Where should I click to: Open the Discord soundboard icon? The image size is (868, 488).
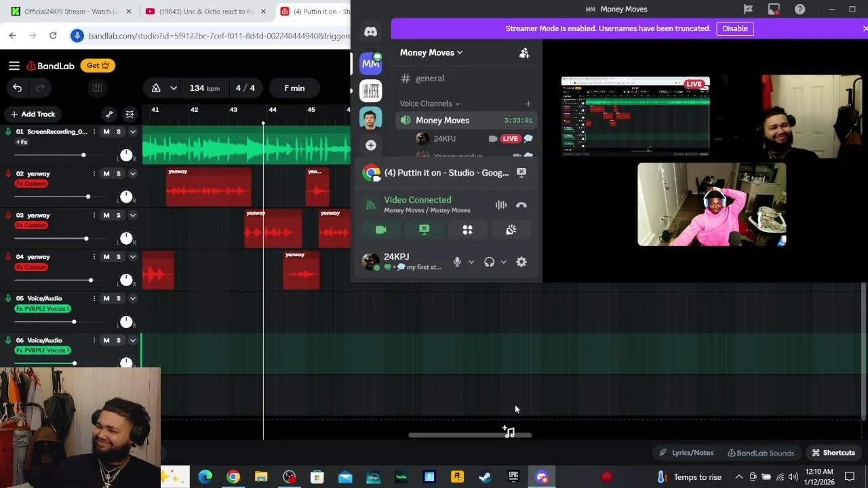[511, 230]
